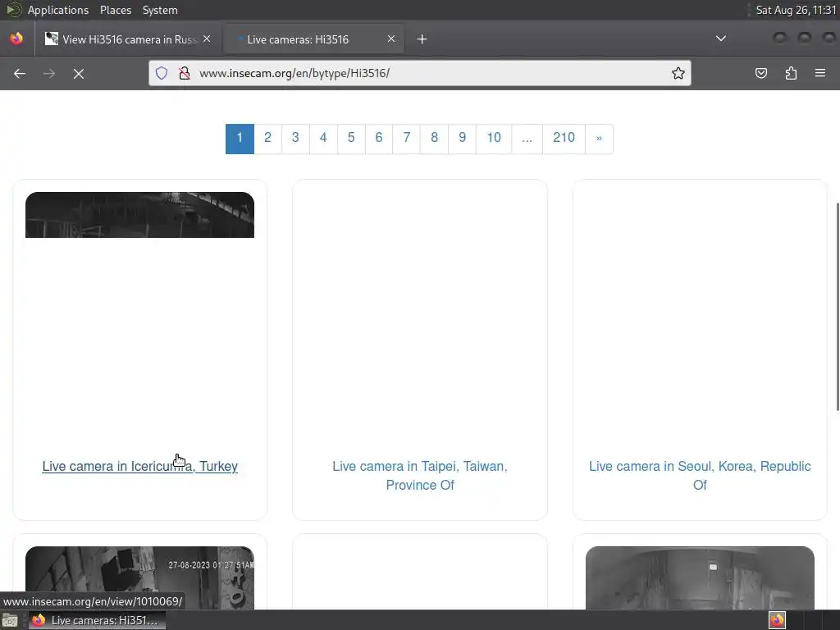840x630 pixels.
Task: Open the tracking protection shield icon
Action: tap(162, 73)
